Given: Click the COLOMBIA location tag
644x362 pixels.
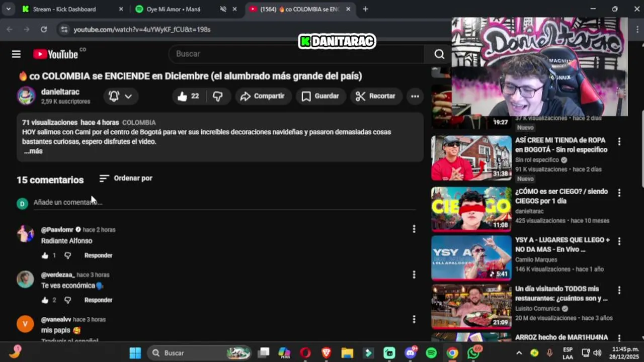Looking at the screenshot, I should [x=139, y=123].
